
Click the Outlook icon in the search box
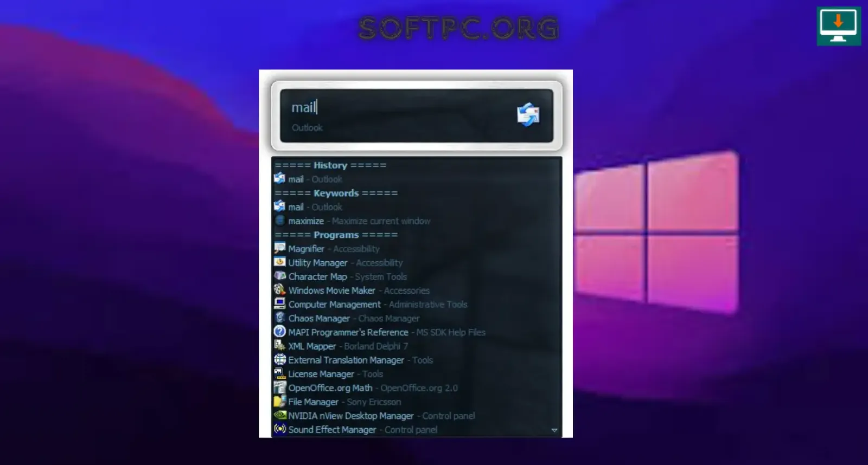point(528,114)
